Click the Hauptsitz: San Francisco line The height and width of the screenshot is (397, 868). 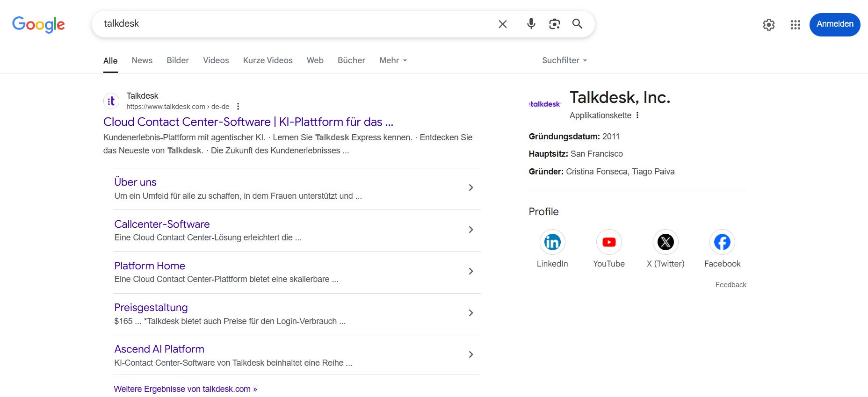pyautogui.click(x=576, y=154)
